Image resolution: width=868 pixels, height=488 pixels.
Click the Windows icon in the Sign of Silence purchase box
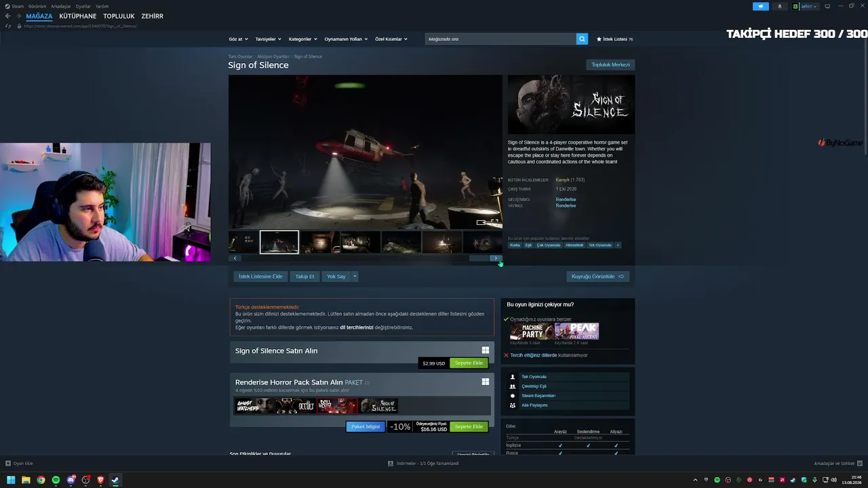(486, 350)
